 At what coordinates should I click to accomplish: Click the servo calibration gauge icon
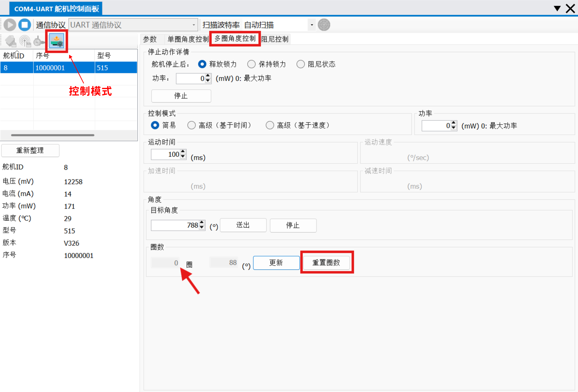pyautogui.click(x=39, y=41)
